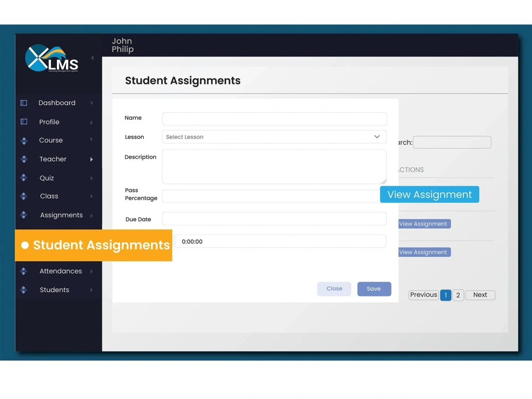The image size is (532, 399).
Task: Expand the Students submenu arrow
Action: [92, 290]
